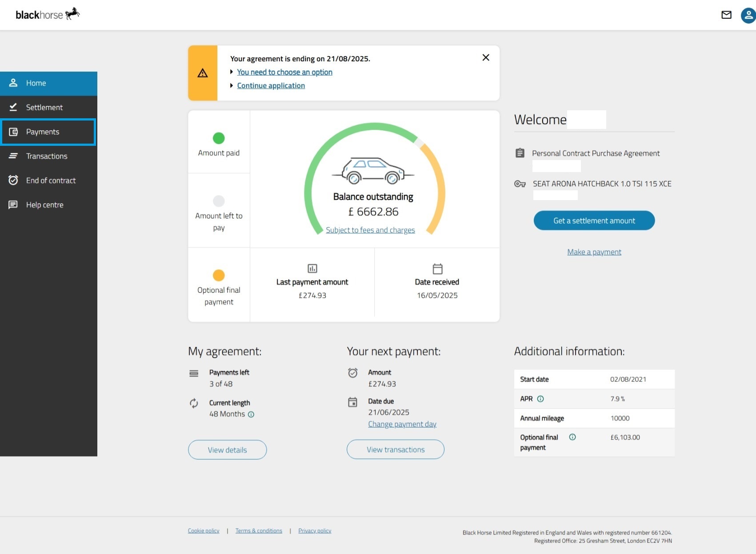756x554 pixels.
Task: Click the Black Horse logo
Action: click(x=48, y=14)
